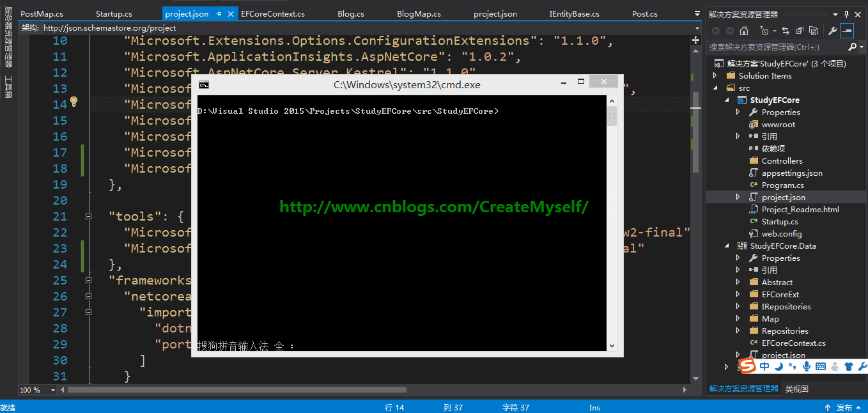The image size is (868, 413).
Task: Switch to IEntityBase.cs tab
Action: [574, 13]
